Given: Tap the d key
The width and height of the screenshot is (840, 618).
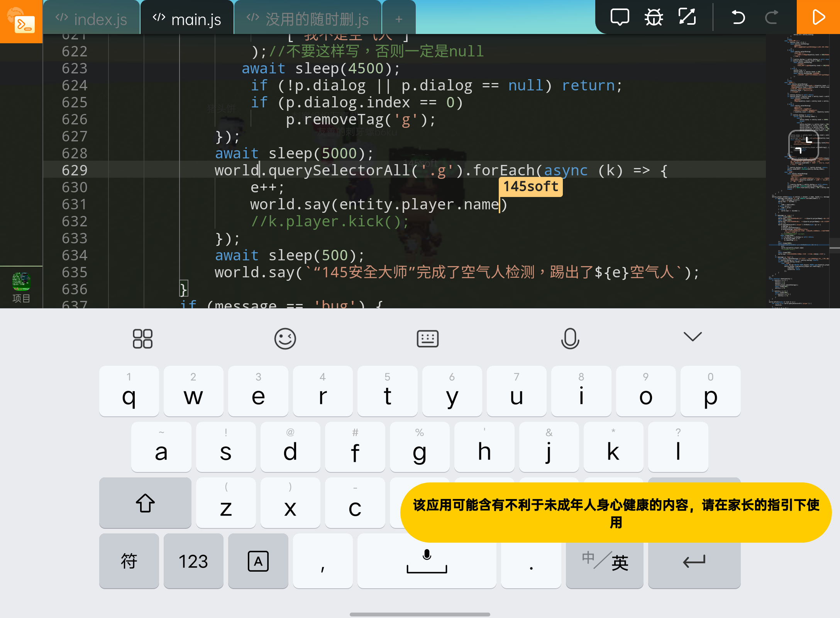Looking at the screenshot, I should pos(290,447).
